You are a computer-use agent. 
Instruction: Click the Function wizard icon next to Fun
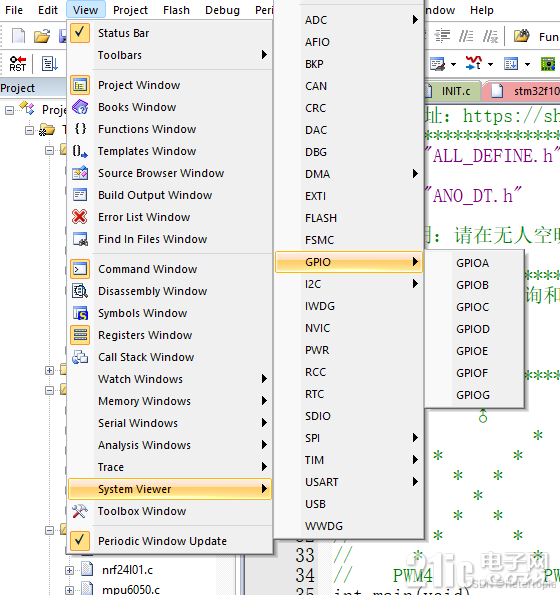tap(521, 36)
